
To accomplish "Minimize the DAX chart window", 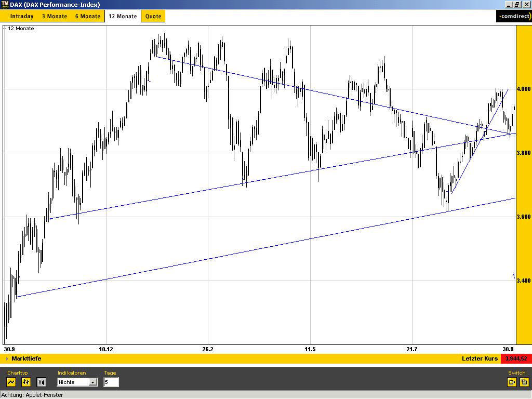I will point(509,4).
